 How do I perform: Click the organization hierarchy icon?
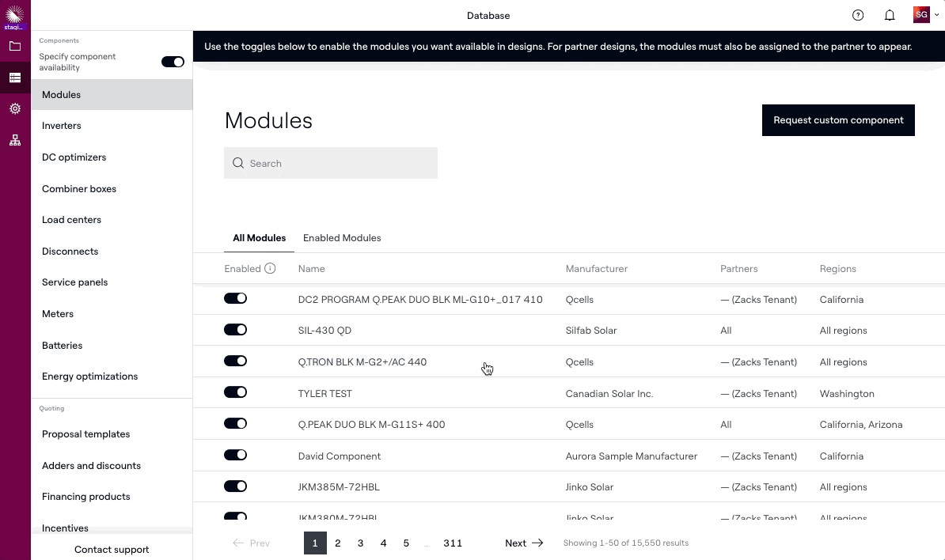point(15,140)
